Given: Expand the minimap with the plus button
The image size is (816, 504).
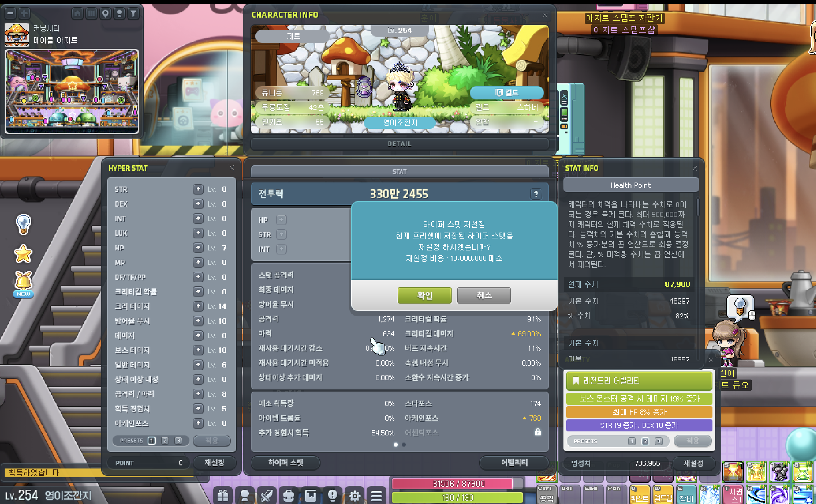Looking at the screenshot, I should pos(24,14).
